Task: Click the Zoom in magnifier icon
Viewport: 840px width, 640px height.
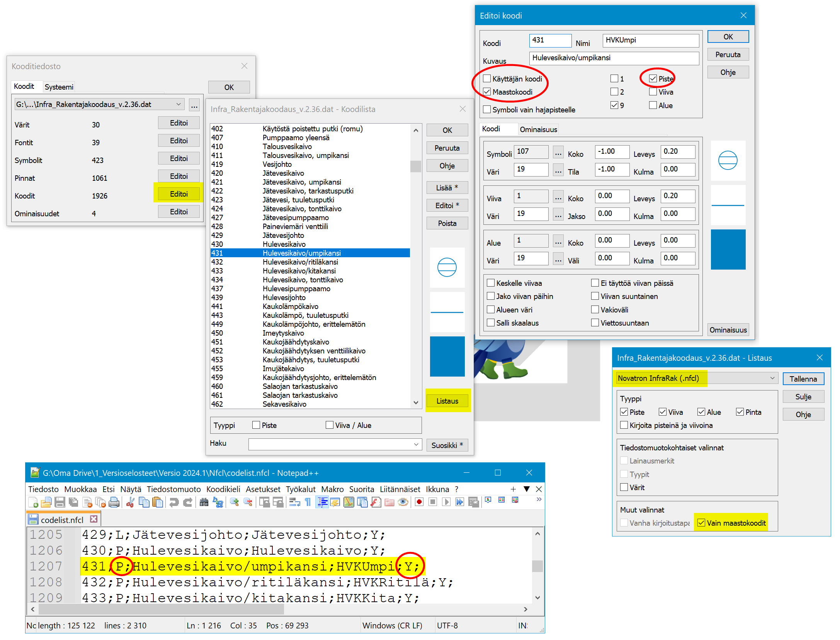Action: 234,502
